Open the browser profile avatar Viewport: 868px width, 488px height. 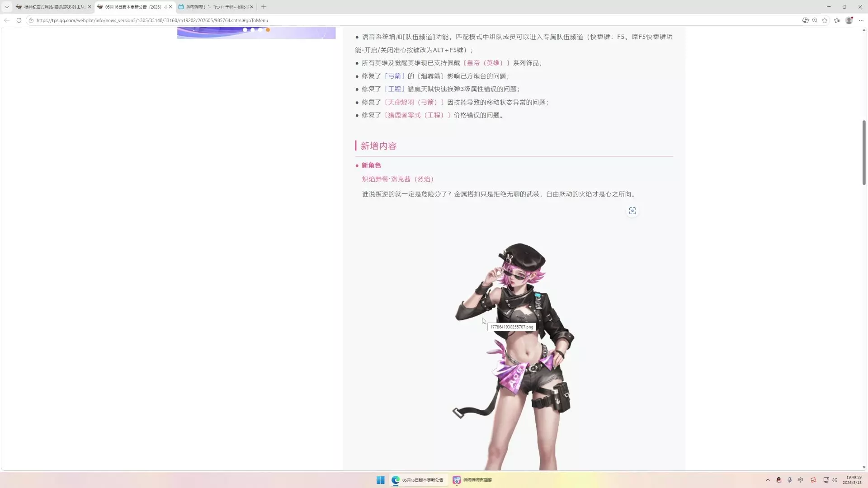click(849, 20)
